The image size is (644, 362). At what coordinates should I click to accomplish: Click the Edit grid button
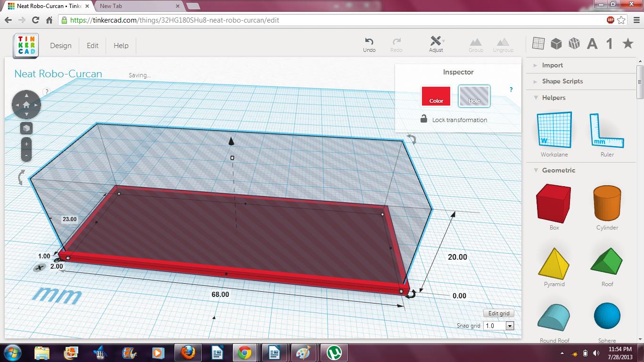pyautogui.click(x=499, y=313)
